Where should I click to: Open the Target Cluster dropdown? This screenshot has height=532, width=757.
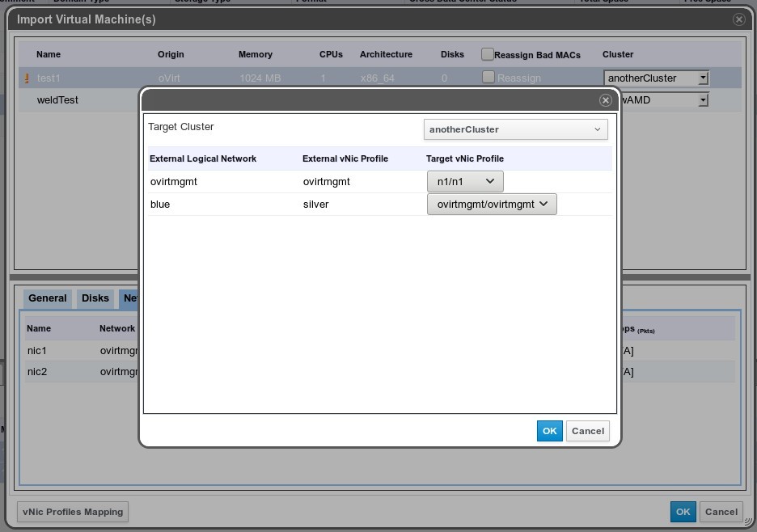coord(515,129)
